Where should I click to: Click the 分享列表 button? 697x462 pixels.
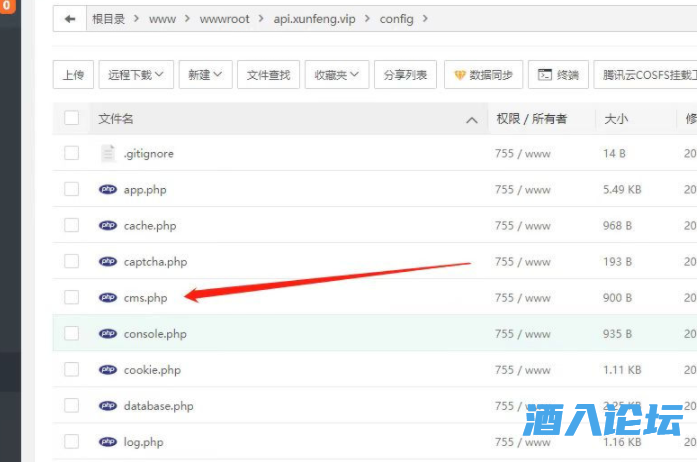pos(405,75)
